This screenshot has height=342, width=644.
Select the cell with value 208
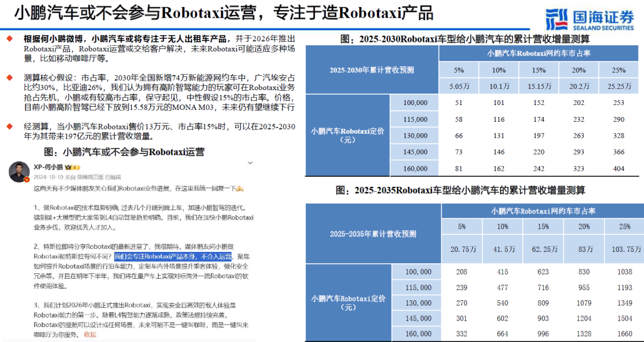coord(462,272)
